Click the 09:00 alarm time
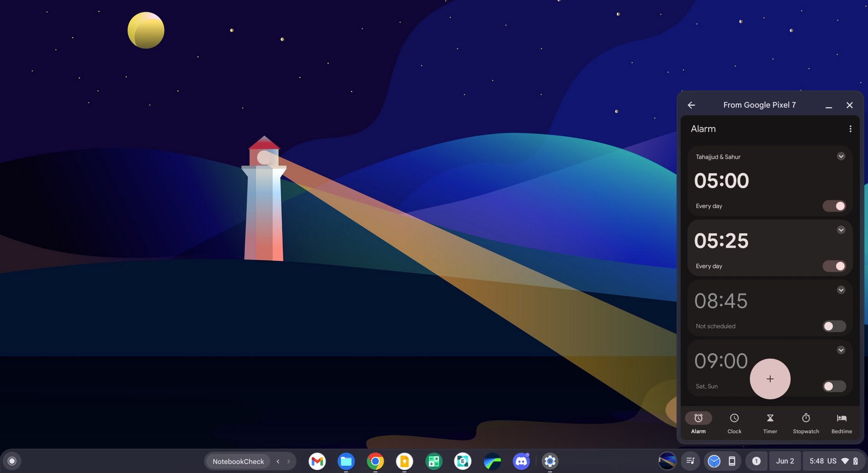868x473 pixels. click(720, 361)
